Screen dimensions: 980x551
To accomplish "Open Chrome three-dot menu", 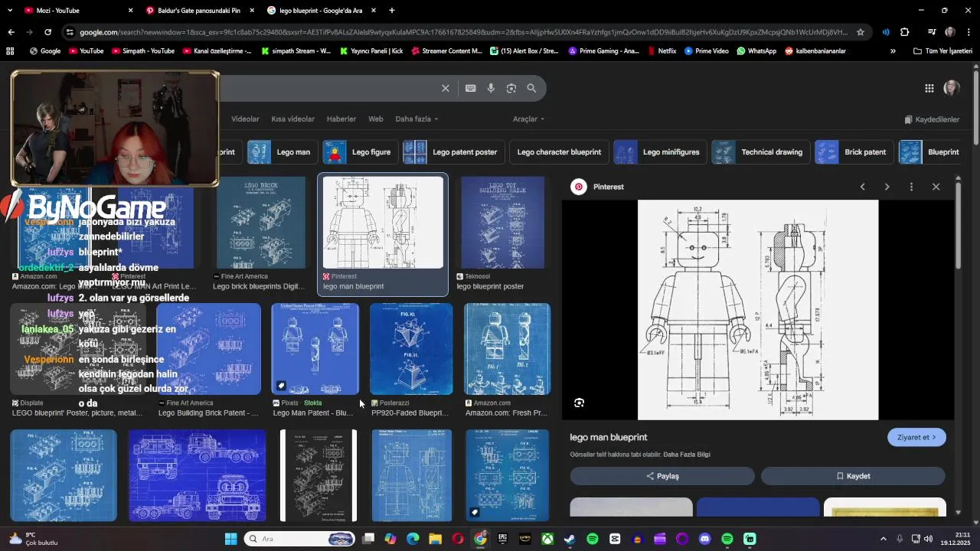I will pos(968,32).
